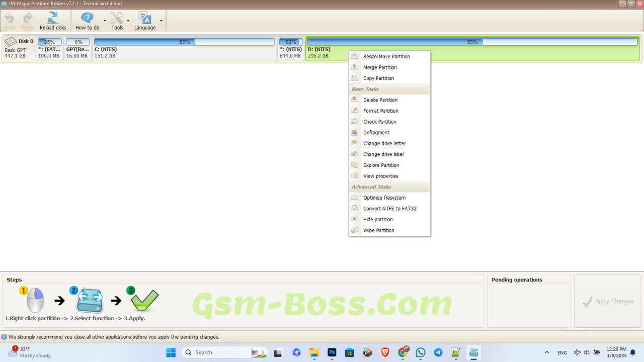Click the Resize/Move Partition icon
The image size is (644, 362).
click(x=354, y=56)
